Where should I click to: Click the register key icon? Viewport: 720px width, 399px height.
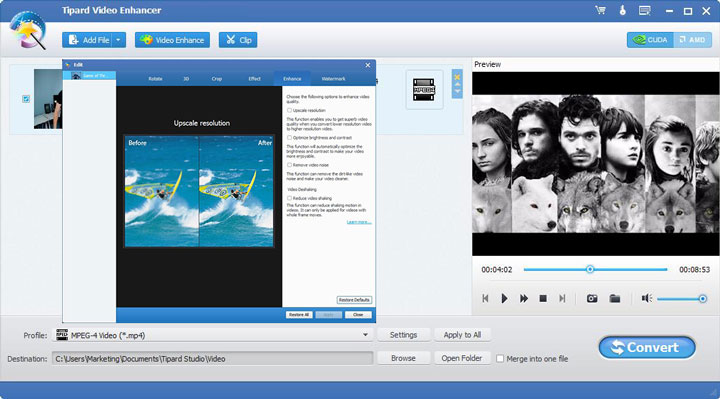[623, 10]
